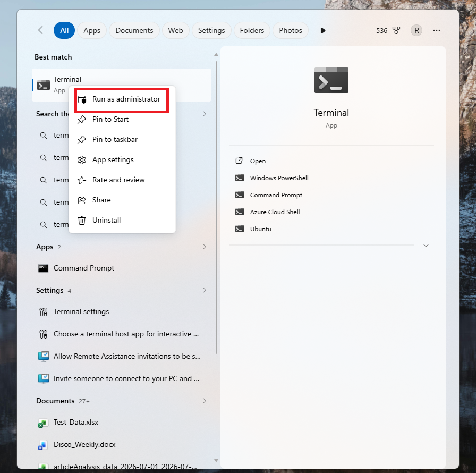Viewport: 476px width, 473px height.
Task: Switch to the Settings filter tab
Action: 211,30
